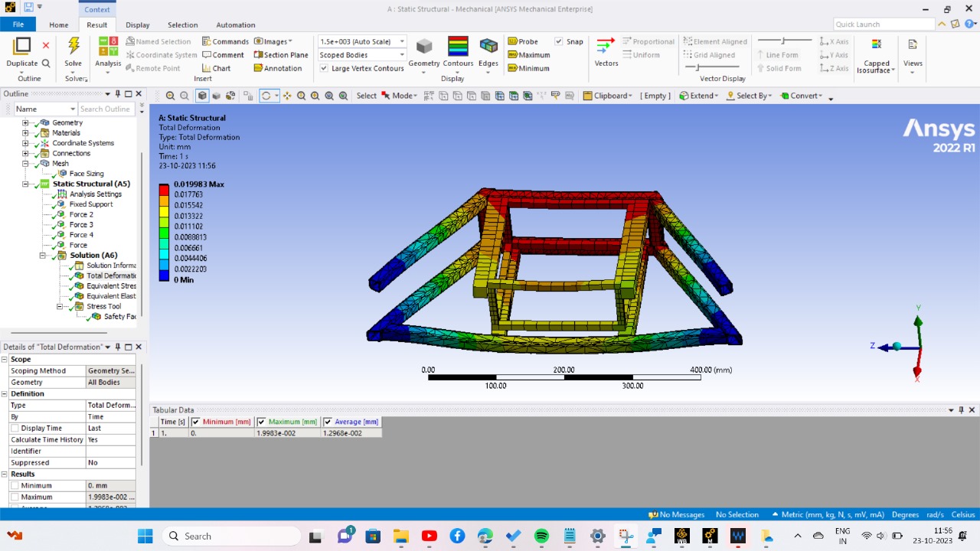Image resolution: width=980 pixels, height=551 pixels.
Task: Open the Probe tool
Action: 523,41
